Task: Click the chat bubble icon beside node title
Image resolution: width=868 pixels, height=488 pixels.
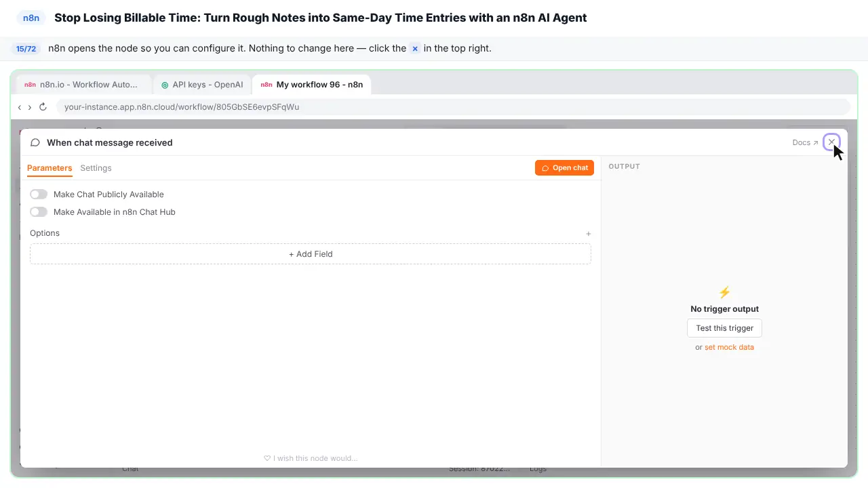Action: [x=35, y=142]
